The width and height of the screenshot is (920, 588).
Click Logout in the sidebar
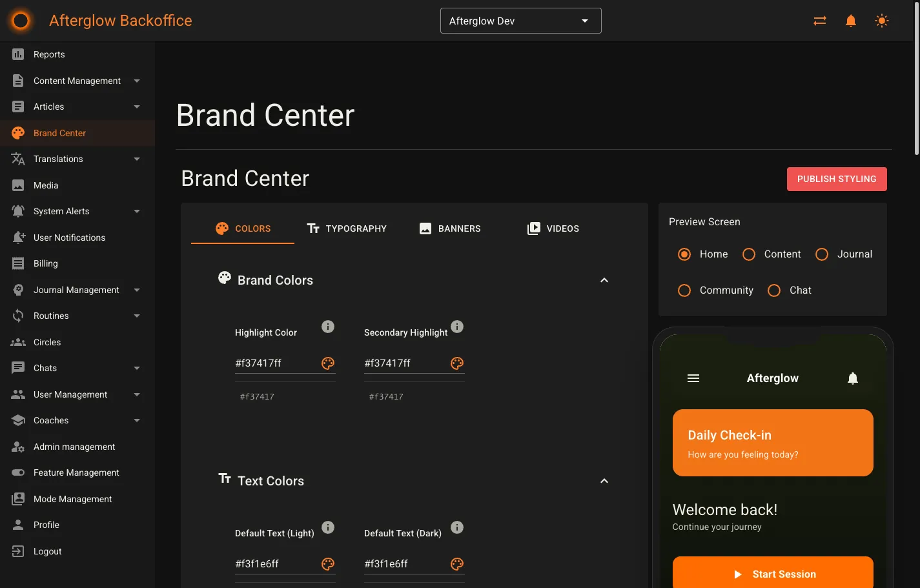(x=47, y=551)
